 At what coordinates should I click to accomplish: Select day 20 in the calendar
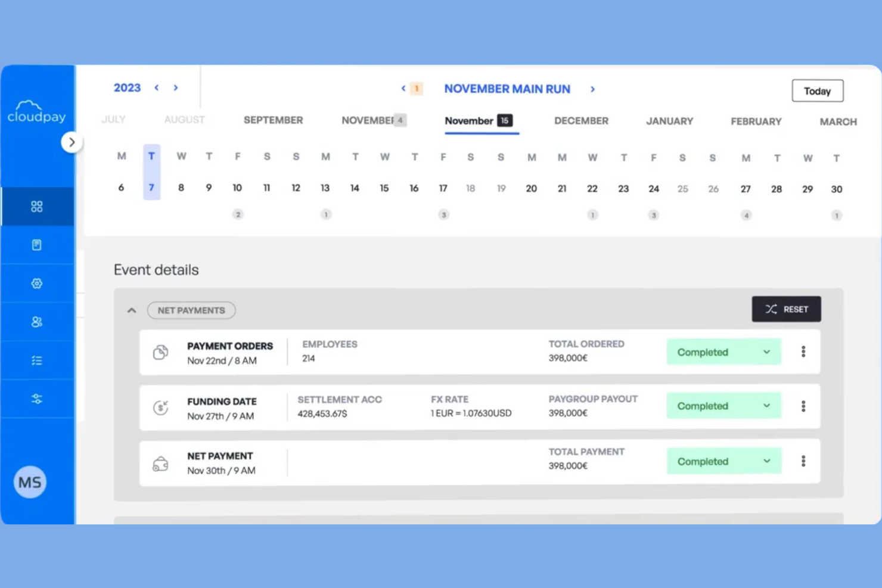click(x=531, y=189)
